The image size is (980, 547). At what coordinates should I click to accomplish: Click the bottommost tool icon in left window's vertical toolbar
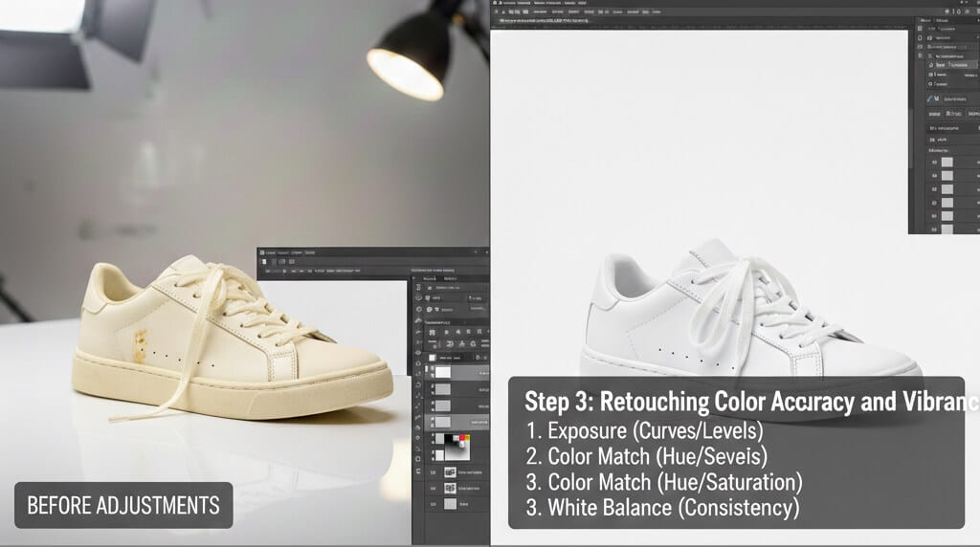click(x=419, y=471)
